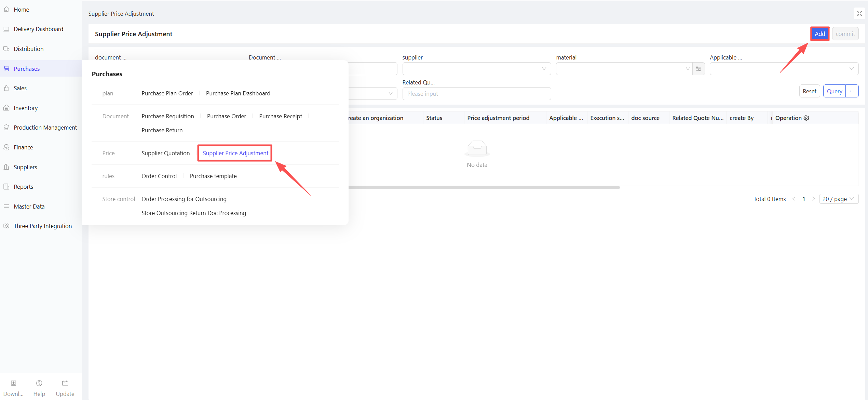Screen dimensions: 868x400
Task: Click the Operation column gear icon
Action: [806, 118]
